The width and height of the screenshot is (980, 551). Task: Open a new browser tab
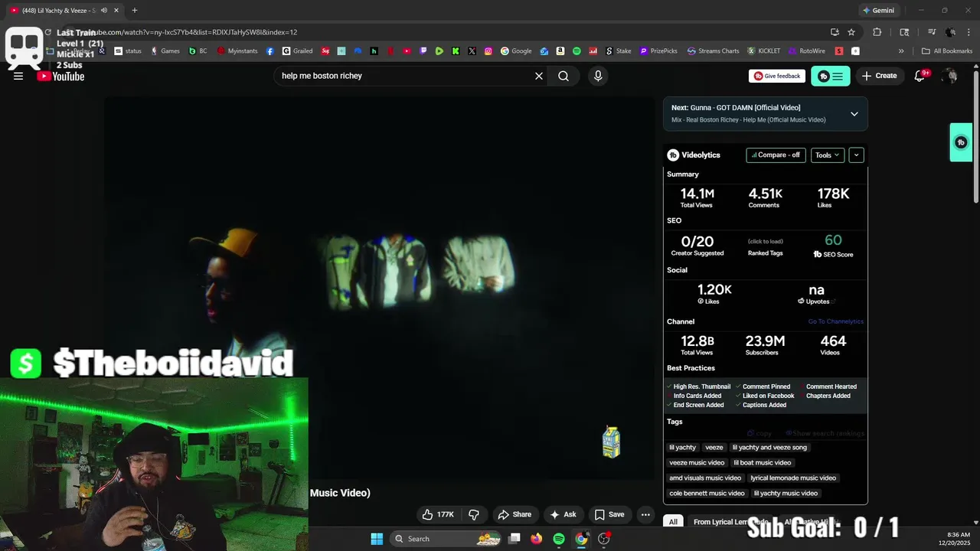click(x=135, y=11)
